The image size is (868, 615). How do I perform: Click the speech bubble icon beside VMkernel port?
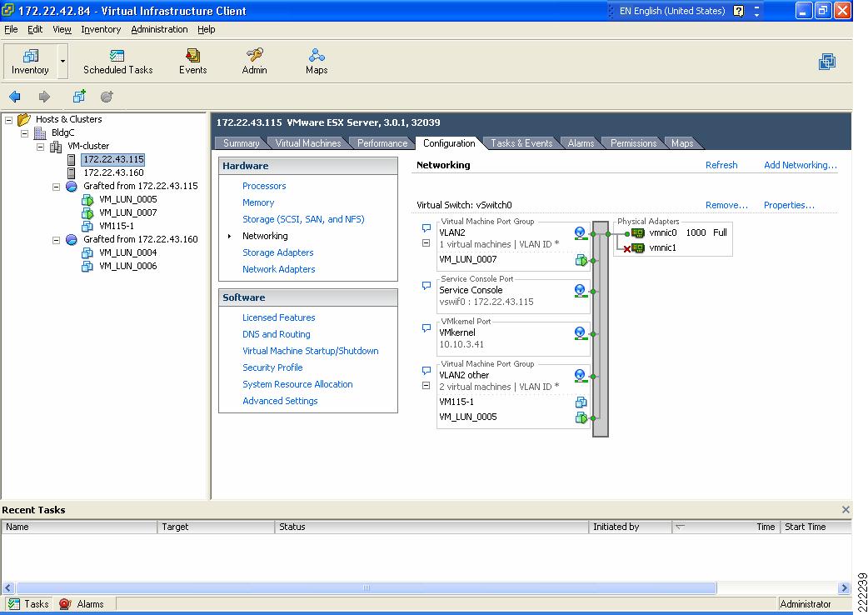click(427, 328)
